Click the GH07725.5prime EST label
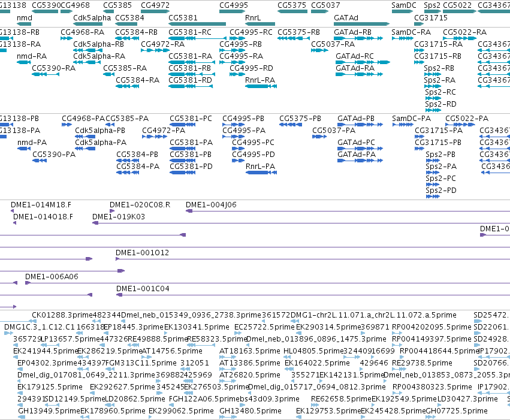The image size is (510, 420). [x=457, y=411]
